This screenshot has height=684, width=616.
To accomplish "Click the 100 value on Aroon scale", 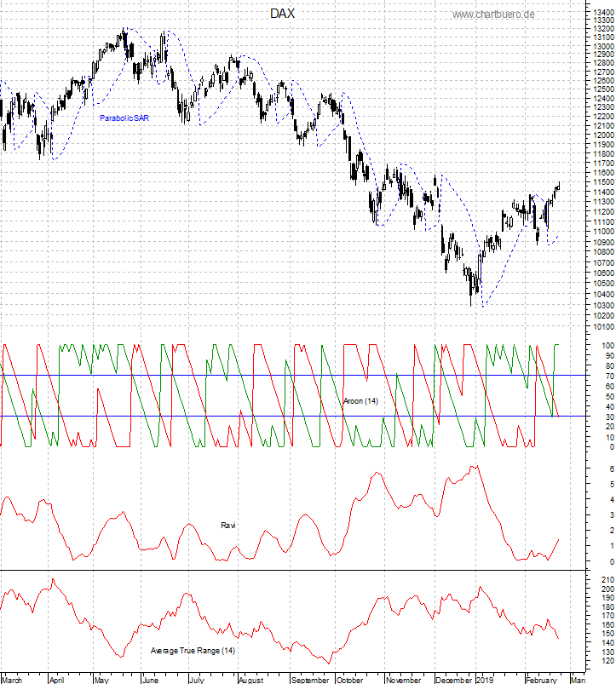I will click(607, 345).
